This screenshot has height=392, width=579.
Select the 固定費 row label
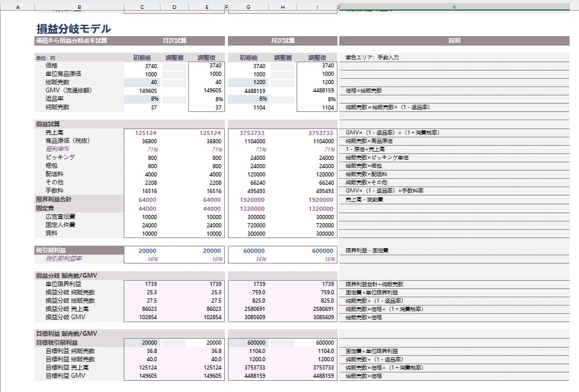79,208
